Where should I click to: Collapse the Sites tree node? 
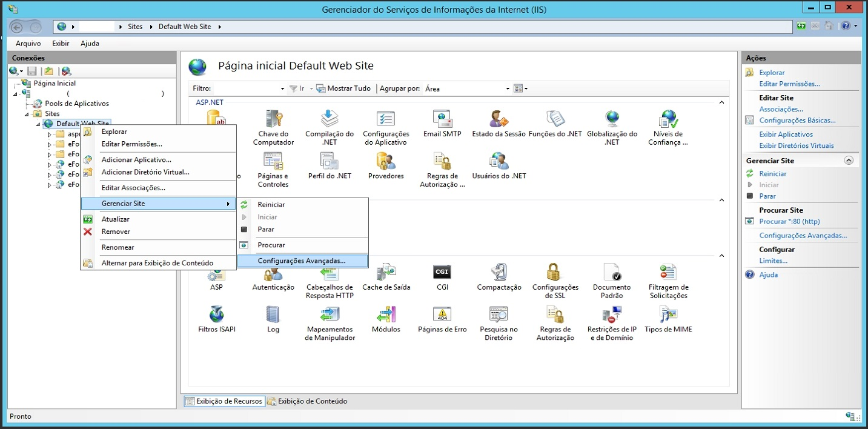click(x=27, y=114)
